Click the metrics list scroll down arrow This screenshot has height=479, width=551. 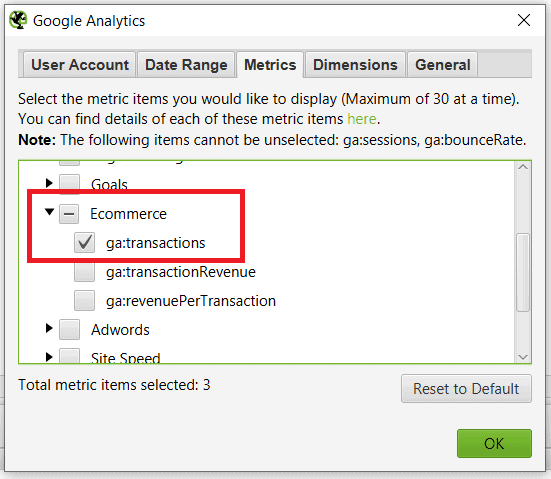(x=523, y=357)
